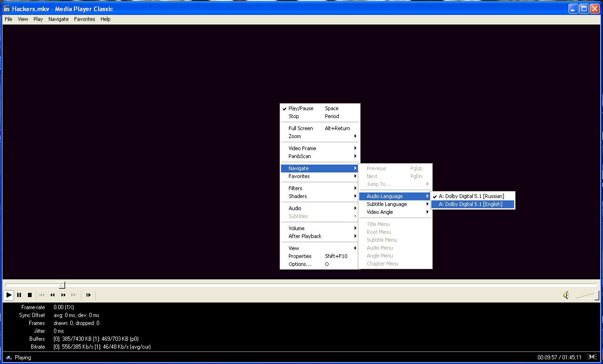Expand the Pan&Scan submenu
603x364 pixels.
coord(320,156)
